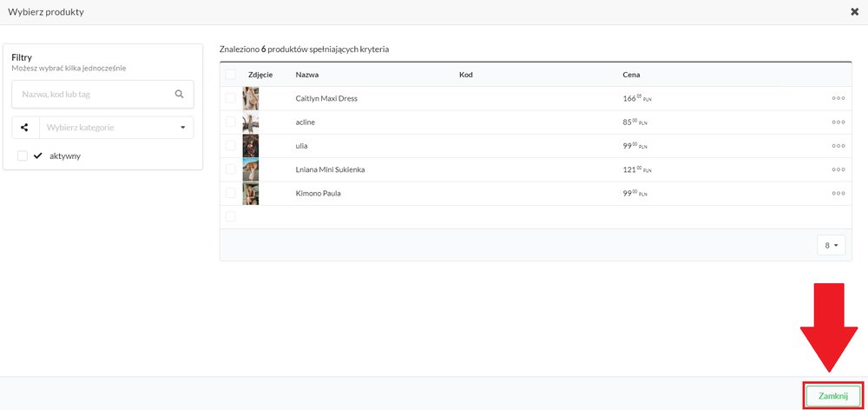
Task: Click the search magnifier icon in filters
Action: click(180, 94)
